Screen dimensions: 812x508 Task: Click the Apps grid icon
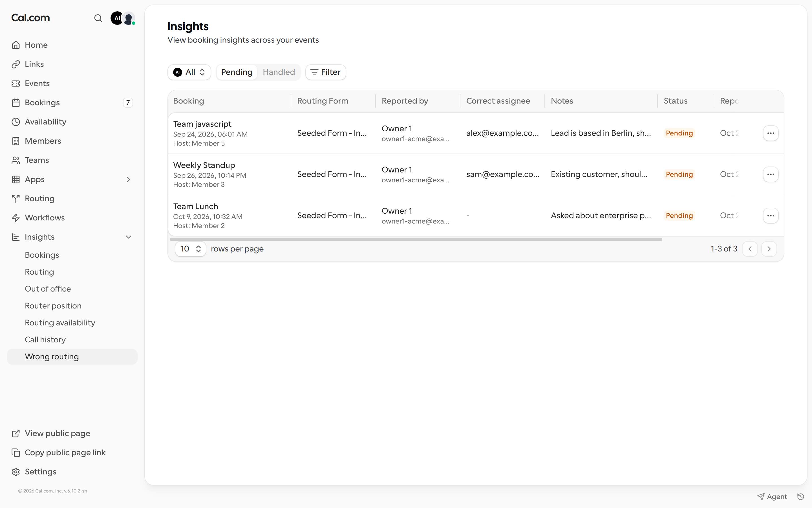tap(16, 179)
